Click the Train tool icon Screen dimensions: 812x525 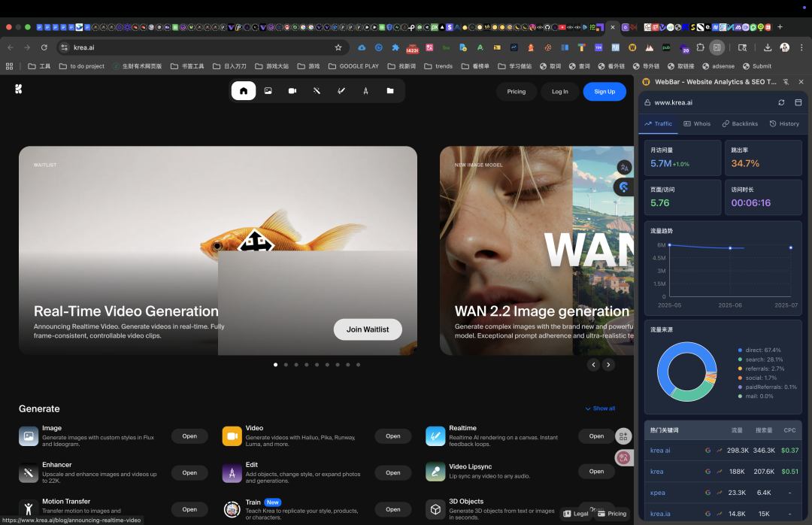pos(232,509)
